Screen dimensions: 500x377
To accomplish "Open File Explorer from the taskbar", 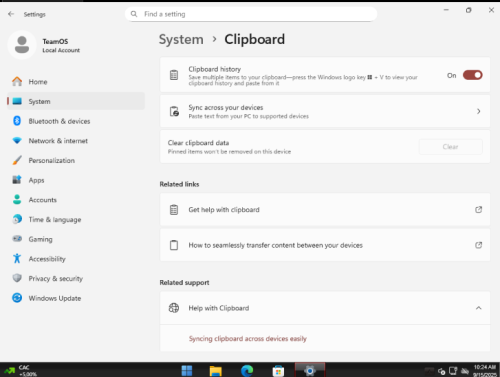I will pyautogui.click(x=216, y=370).
